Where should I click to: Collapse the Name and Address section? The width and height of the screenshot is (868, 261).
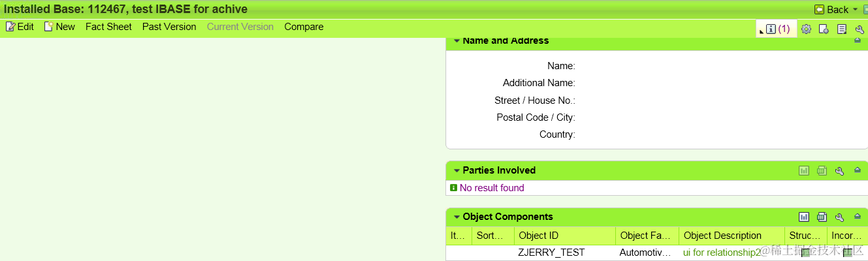point(456,40)
